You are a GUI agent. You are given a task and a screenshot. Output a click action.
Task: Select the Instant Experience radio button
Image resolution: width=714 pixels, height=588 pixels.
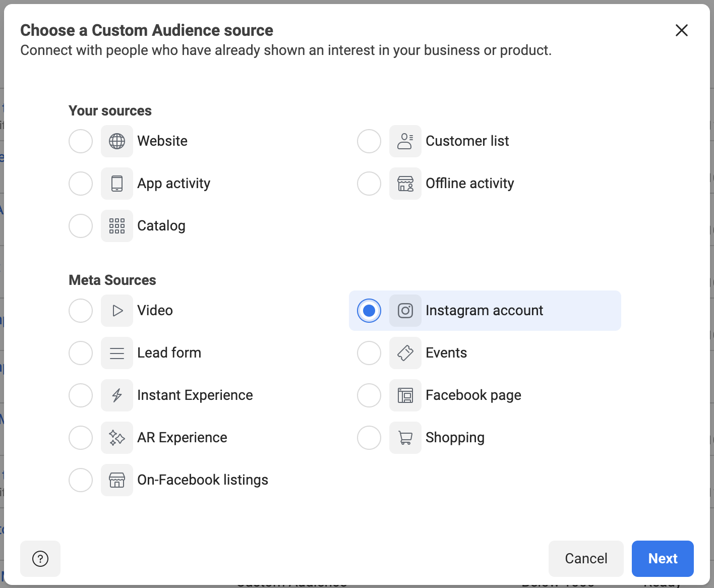click(81, 395)
